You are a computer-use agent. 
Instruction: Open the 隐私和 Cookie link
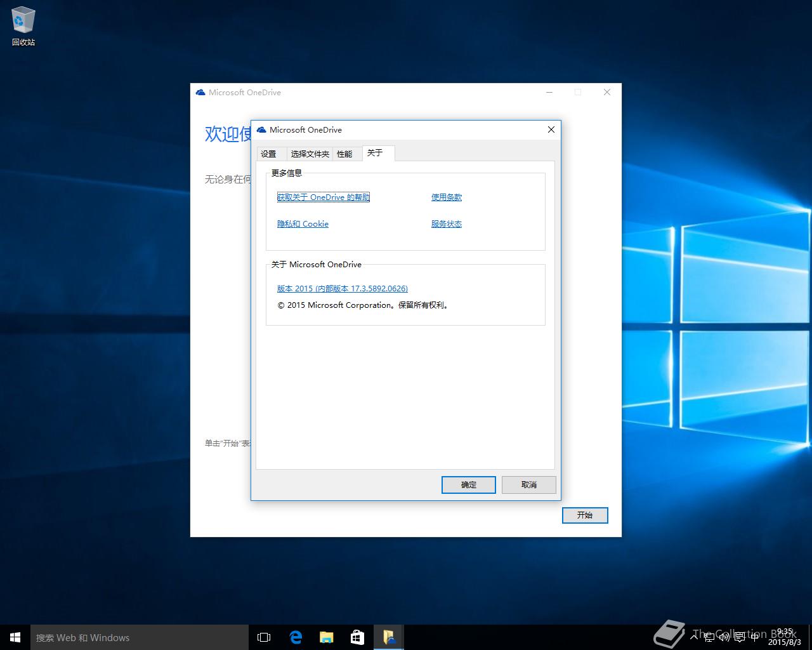click(303, 224)
